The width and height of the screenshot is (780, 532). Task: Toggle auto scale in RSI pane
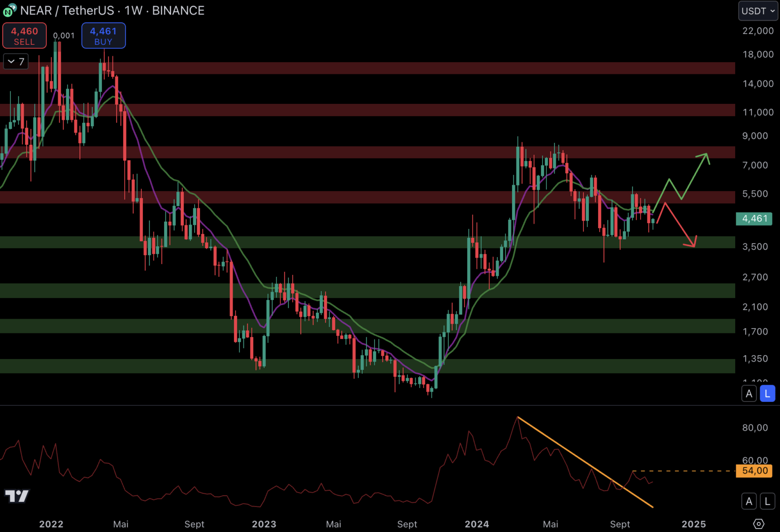point(749,501)
